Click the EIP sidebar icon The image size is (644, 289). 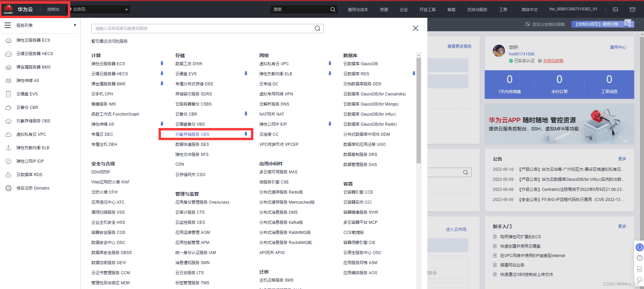click(x=8, y=161)
